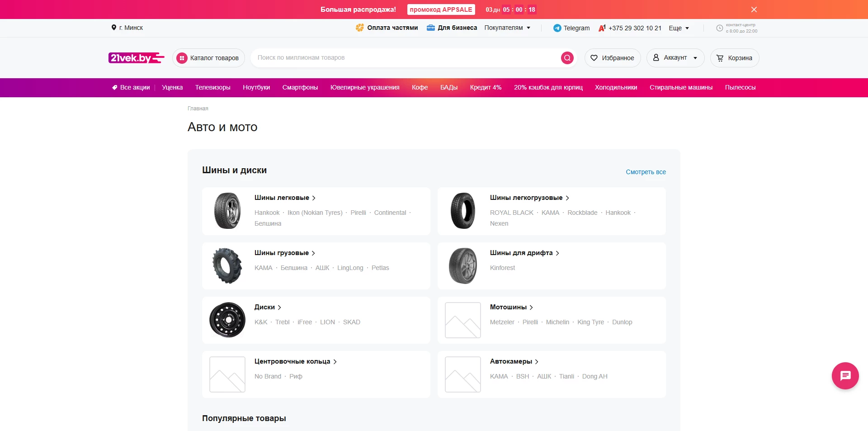Open the pink chat bubble widget
The image size is (868, 431).
pyautogui.click(x=844, y=375)
